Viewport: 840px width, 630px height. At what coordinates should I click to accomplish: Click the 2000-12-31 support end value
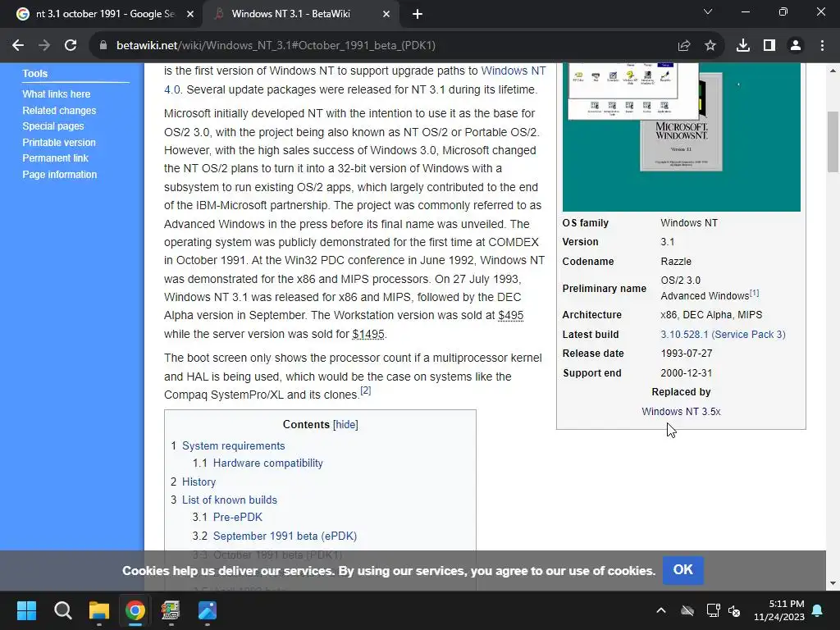[x=687, y=373]
